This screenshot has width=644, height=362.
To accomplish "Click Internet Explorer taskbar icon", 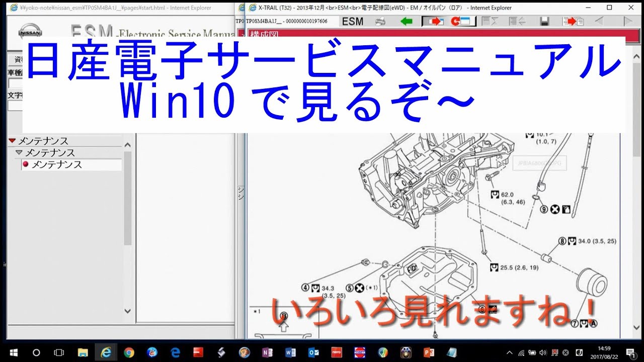I will [106, 352].
